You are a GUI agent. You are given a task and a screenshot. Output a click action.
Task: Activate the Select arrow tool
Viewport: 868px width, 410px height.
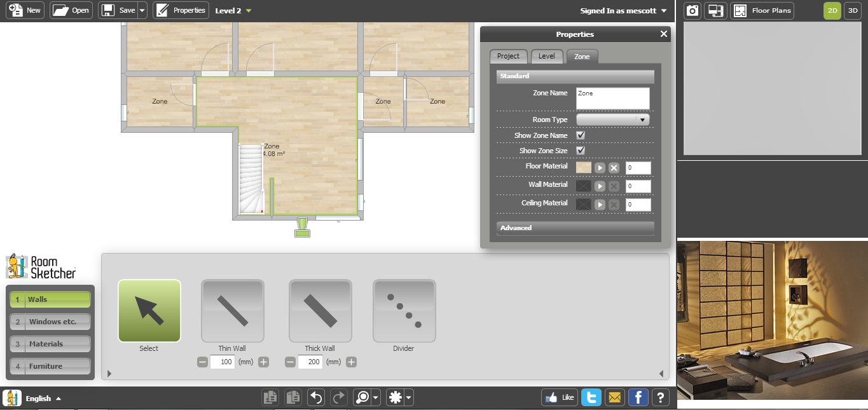point(149,311)
